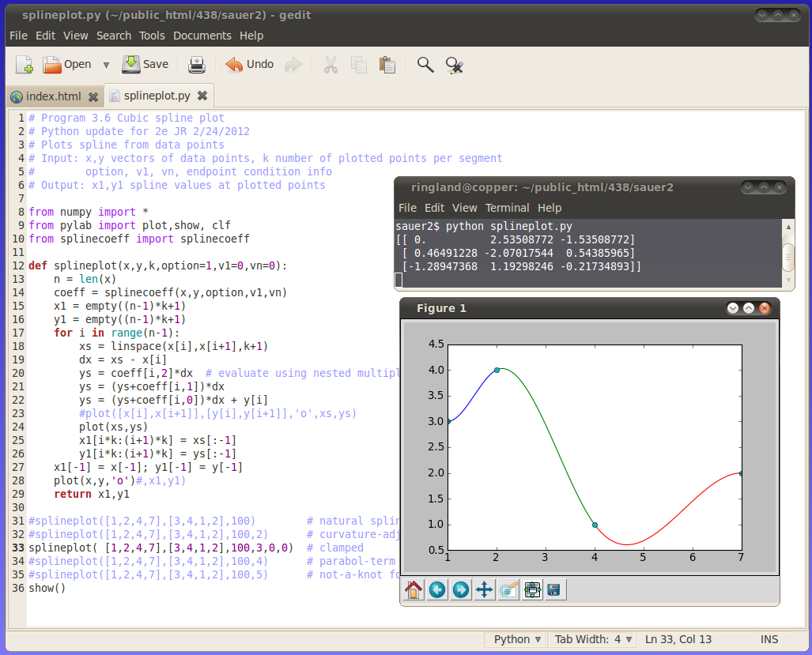Open Configure subplots tool
The height and width of the screenshot is (655, 812).
point(532,589)
